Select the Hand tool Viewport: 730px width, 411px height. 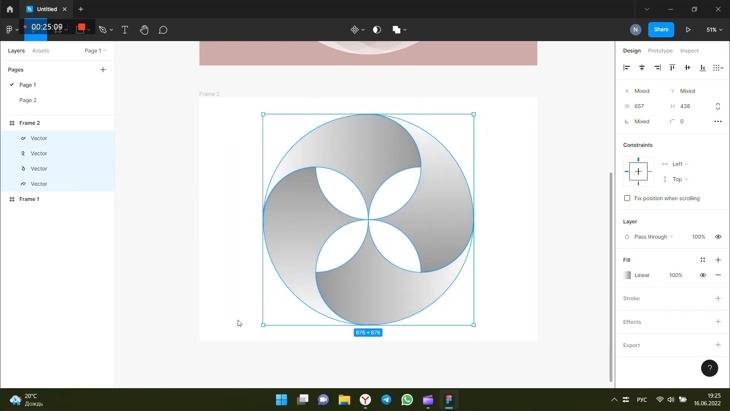pyautogui.click(x=144, y=30)
